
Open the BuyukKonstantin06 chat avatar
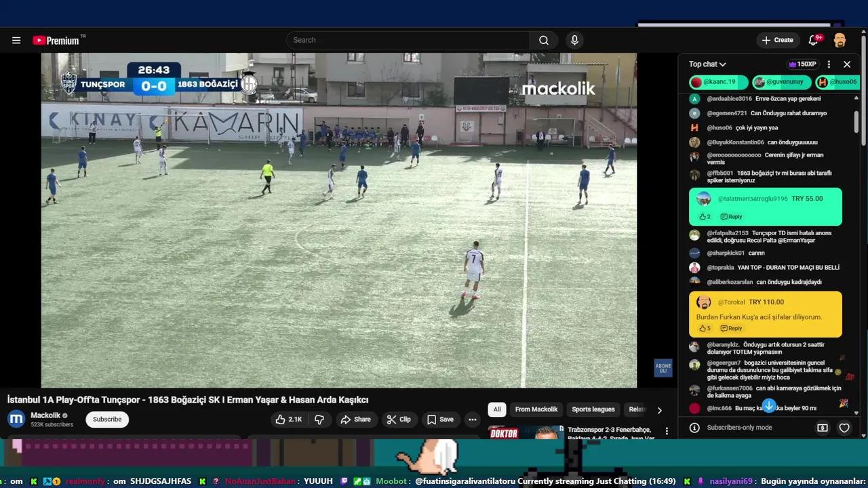tap(694, 142)
